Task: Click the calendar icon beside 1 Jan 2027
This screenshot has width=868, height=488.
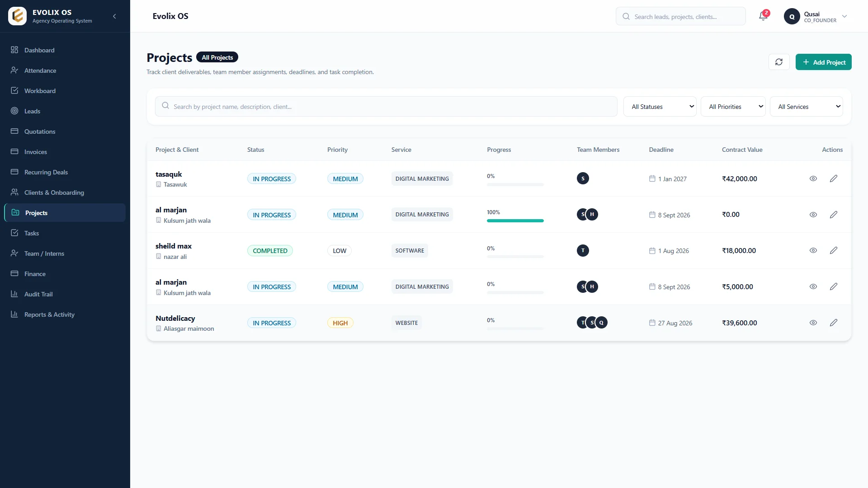Action: pyautogui.click(x=652, y=178)
